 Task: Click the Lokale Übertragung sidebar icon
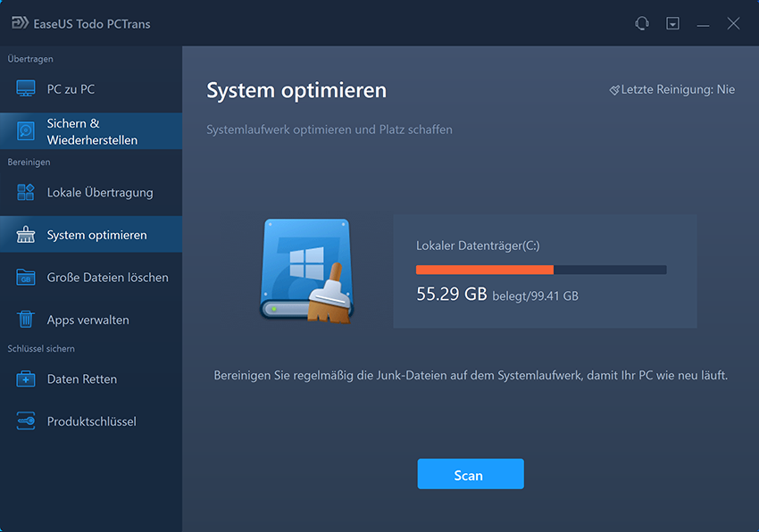[26, 193]
